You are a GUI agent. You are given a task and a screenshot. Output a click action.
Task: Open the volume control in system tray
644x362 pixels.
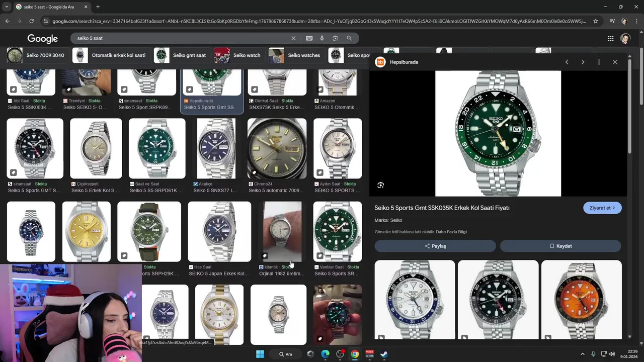pyautogui.click(x=612, y=354)
